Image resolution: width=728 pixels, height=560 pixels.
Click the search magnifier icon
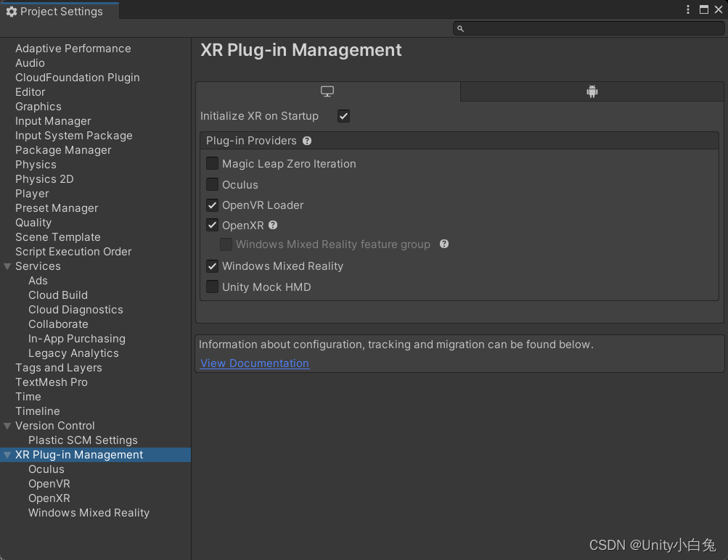[460, 29]
